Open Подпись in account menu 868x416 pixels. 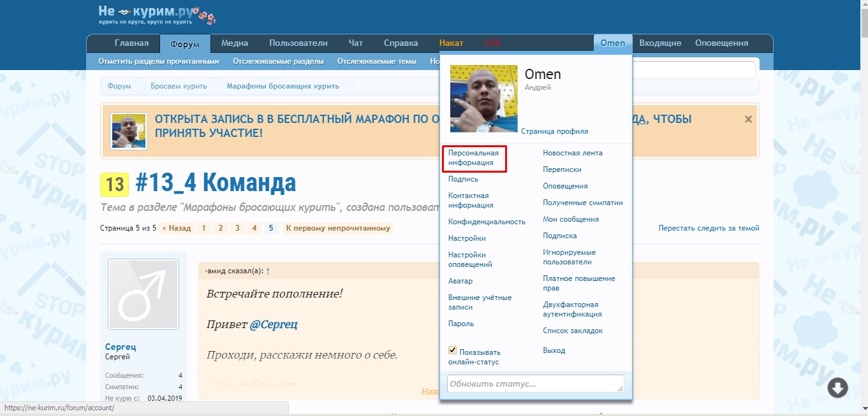pos(463,179)
